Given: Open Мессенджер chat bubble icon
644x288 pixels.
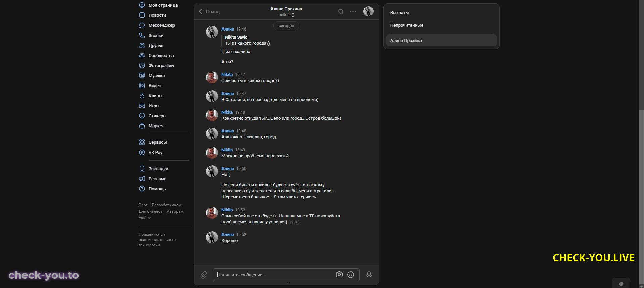Looking at the screenshot, I should click(142, 25).
